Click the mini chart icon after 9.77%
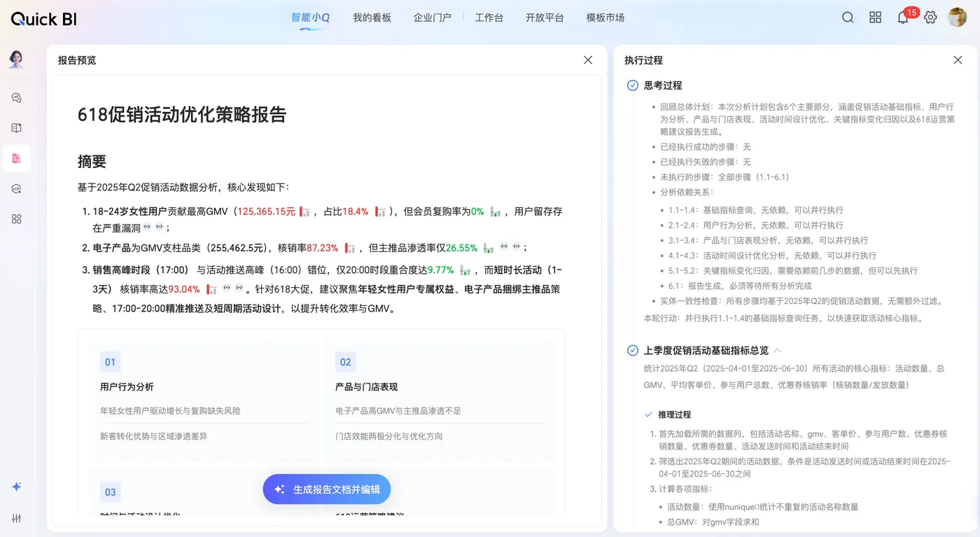Screen dimensions: 980x537 click(x=465, y=270)
